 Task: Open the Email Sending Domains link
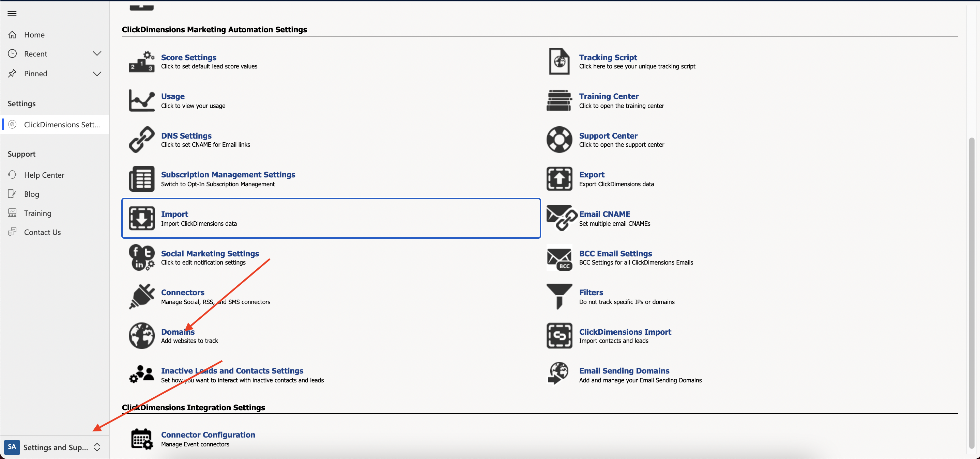pos(624,371)
